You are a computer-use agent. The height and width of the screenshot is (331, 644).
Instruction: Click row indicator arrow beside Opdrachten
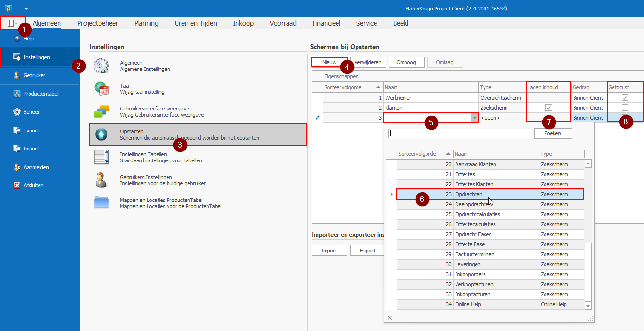(392, 194)
